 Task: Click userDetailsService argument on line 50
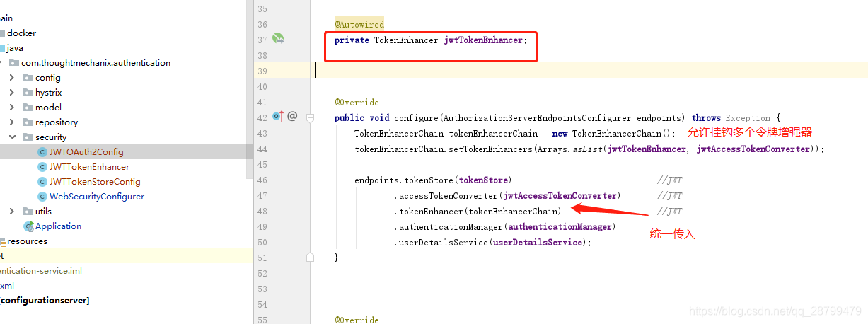pyautogui.click(x=538, y=243)
